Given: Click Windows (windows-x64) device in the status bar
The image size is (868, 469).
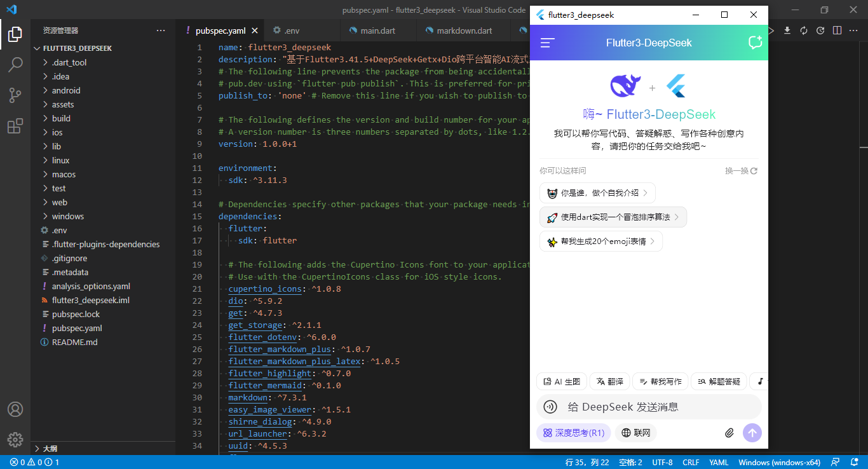Looking at the screenshot, I should [779, 463].
